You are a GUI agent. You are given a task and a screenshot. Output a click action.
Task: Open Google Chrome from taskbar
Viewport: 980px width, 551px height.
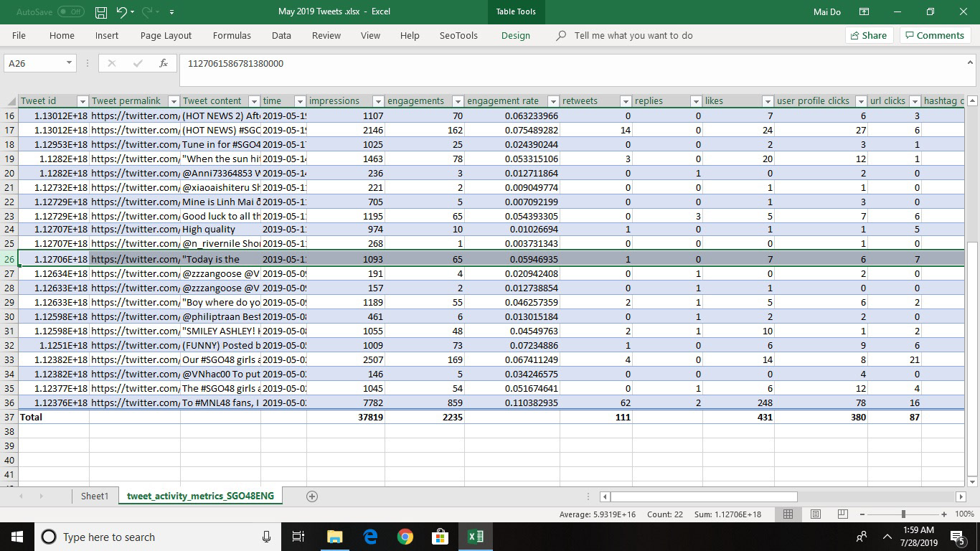coord(405,537)
